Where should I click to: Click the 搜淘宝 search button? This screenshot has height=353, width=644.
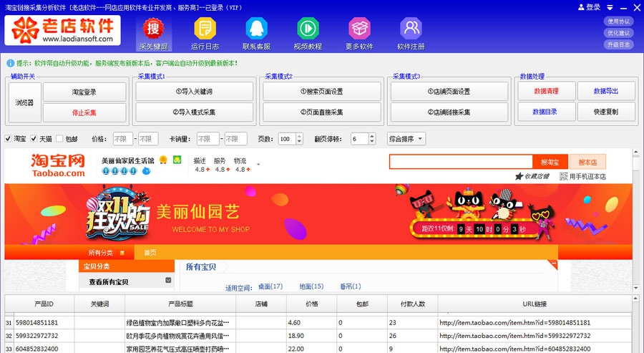click(550, 163)
